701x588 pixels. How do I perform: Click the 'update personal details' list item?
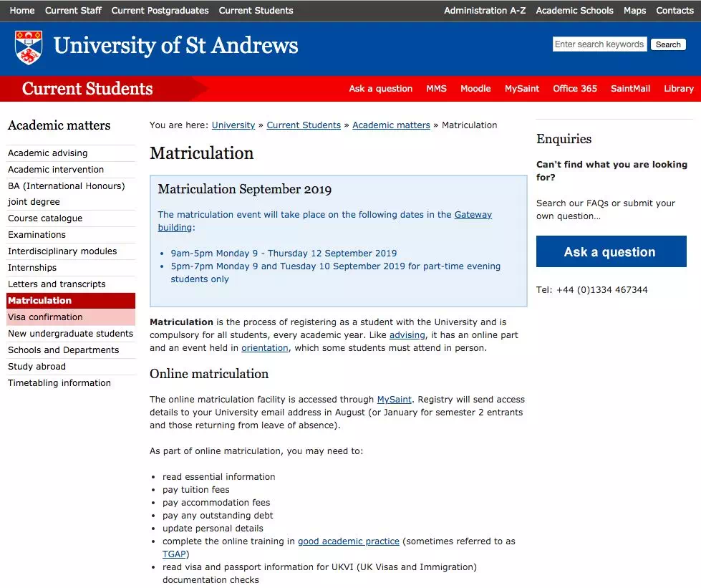(x=213, y=528)
